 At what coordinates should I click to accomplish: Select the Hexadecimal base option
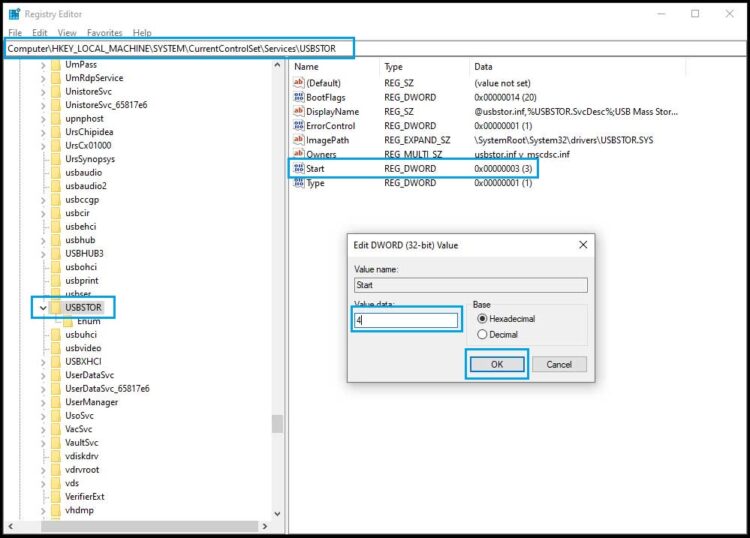click(x=506, y=318)
